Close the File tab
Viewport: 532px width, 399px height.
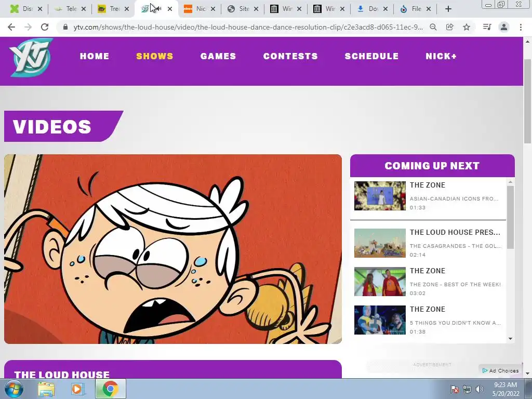pos(429,9)
